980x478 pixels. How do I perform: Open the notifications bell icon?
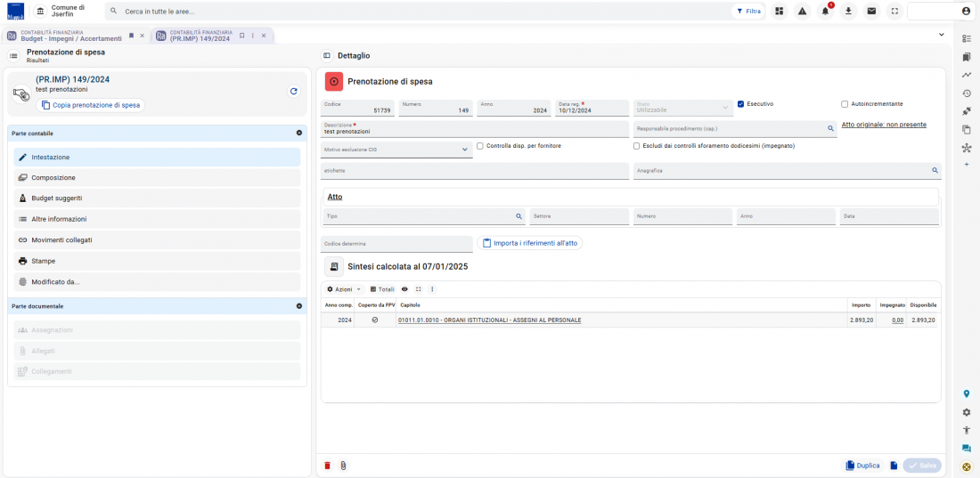coord(825,12)
